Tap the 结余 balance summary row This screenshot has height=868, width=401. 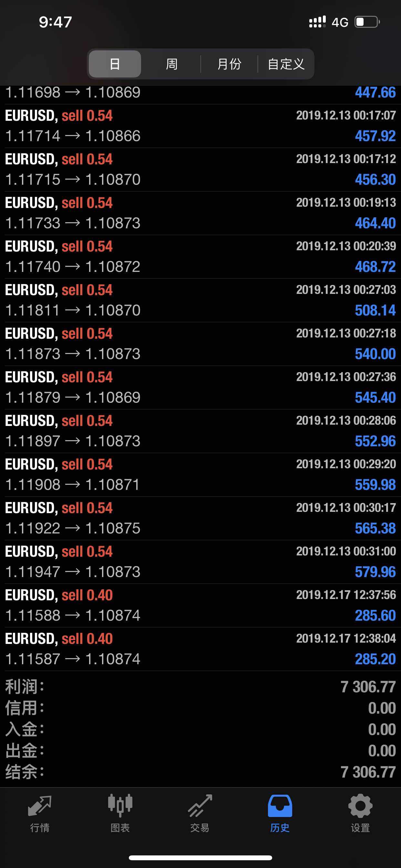tap(200, 772)
